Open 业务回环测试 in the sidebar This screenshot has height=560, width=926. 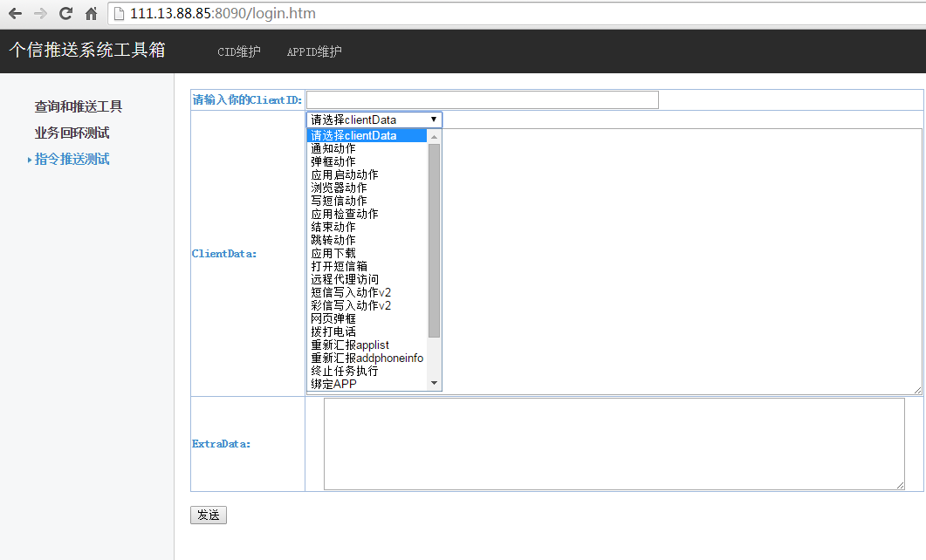coord(72,133)
